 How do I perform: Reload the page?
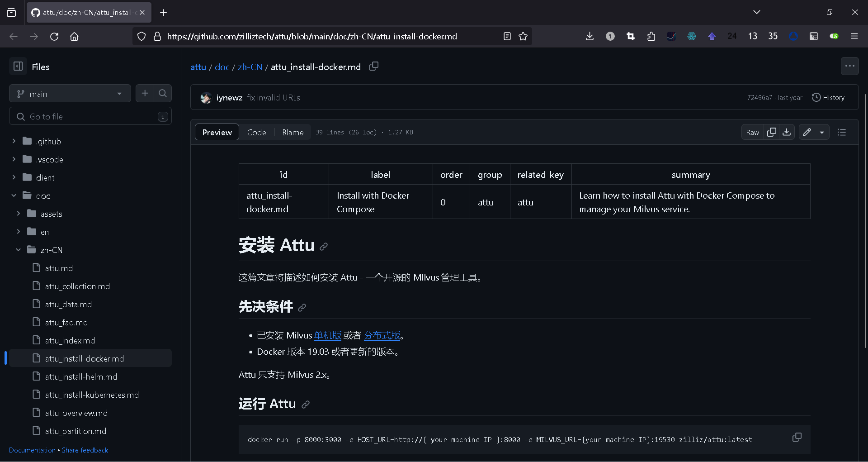point(54,36)
